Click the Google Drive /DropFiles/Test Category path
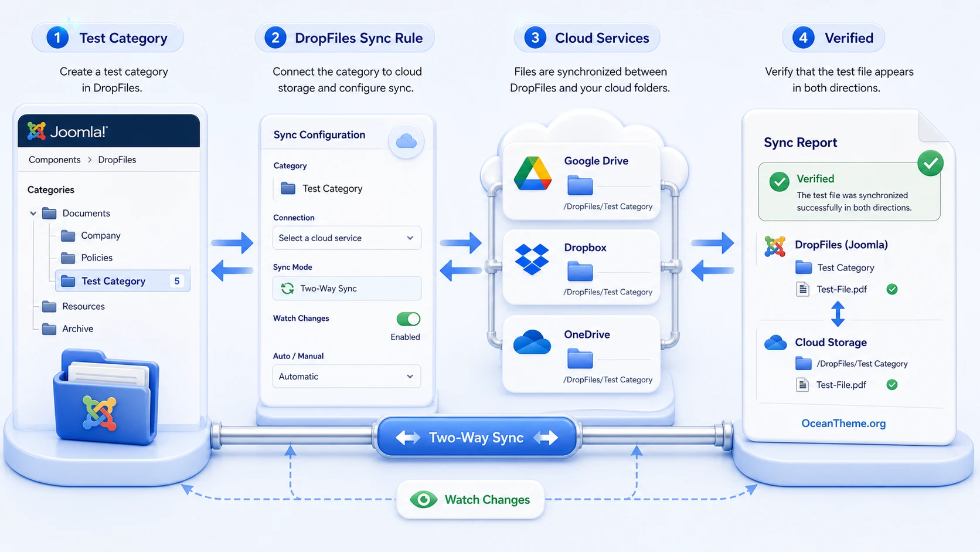Screen dimensions: 980x552 [608, 206]
